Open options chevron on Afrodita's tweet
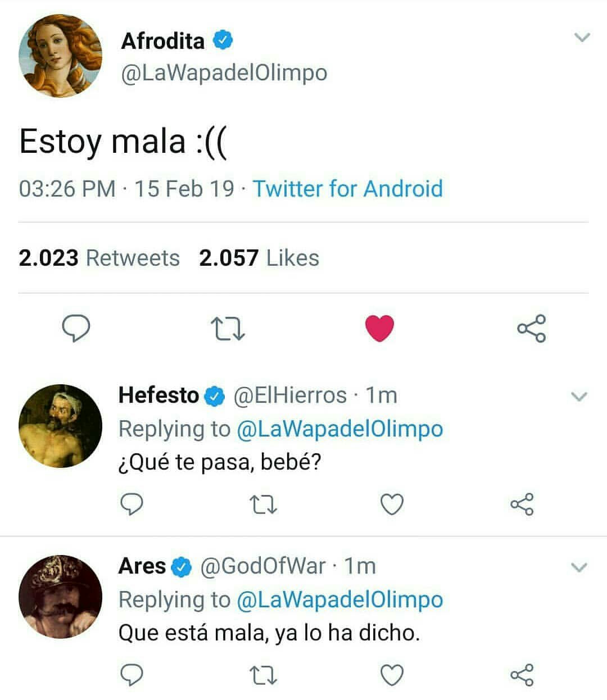 (582, 38)
